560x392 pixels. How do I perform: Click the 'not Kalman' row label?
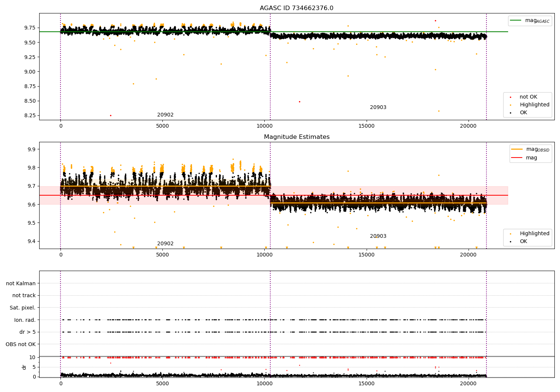point(21,283)
